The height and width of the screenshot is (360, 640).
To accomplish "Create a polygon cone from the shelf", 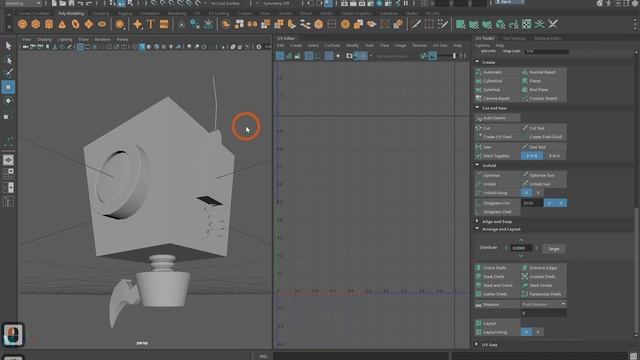I will 62,24.
